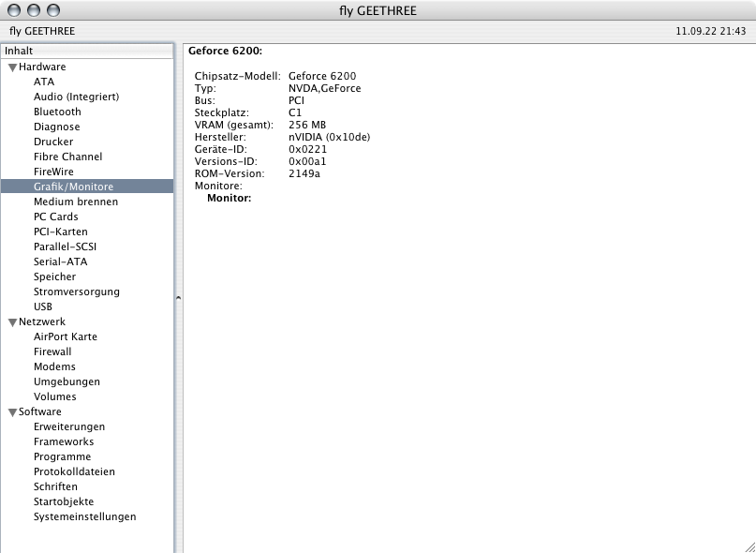The image size is (756, 553).
Task: Select Frameworks in the sidebar
Action: coord(64,441)
